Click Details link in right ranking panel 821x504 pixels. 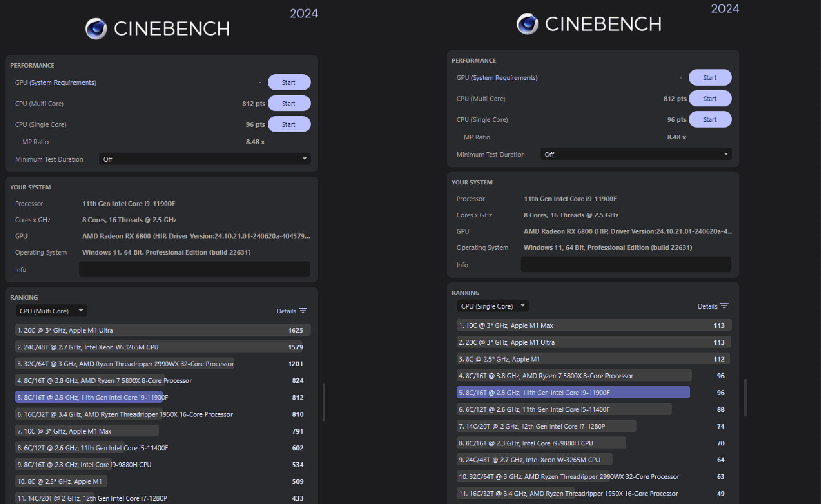click(707, 307)
